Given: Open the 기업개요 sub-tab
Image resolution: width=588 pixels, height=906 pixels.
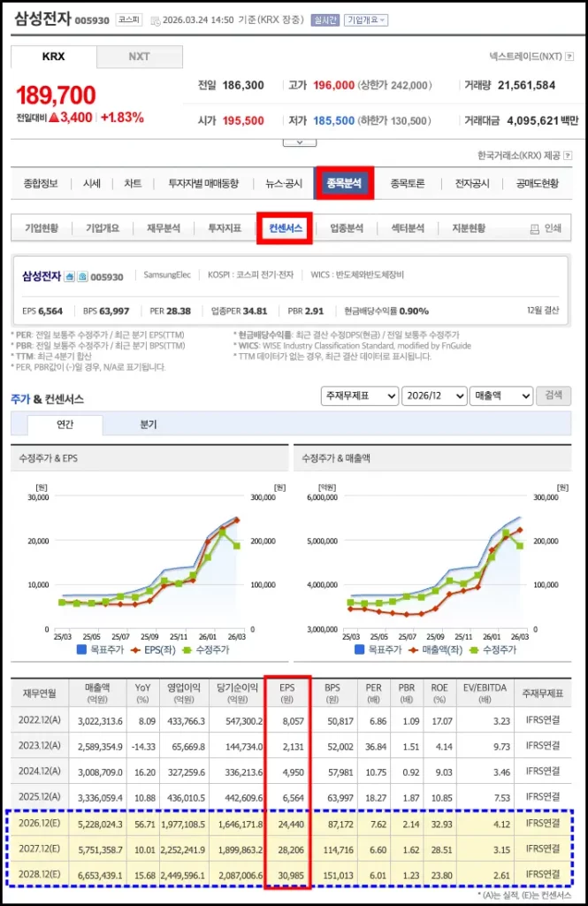Looking at the screenshot, I should pos(103,228).
